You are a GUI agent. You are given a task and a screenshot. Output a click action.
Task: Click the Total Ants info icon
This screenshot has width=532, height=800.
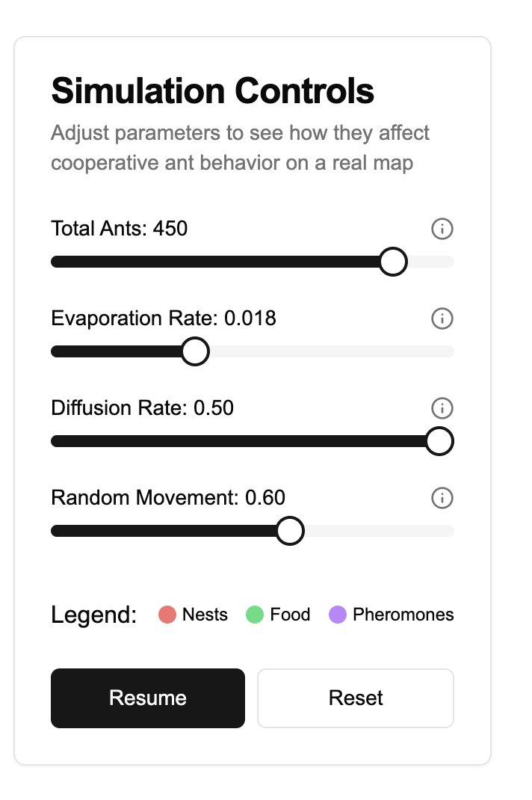point(442,229)
